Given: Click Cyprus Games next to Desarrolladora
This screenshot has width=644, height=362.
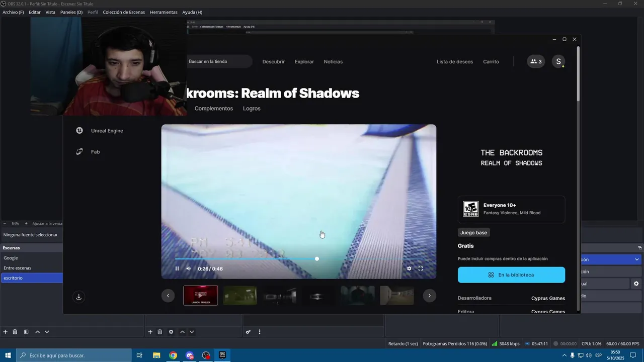Looking at the screenshot, I should coord(548,298).
